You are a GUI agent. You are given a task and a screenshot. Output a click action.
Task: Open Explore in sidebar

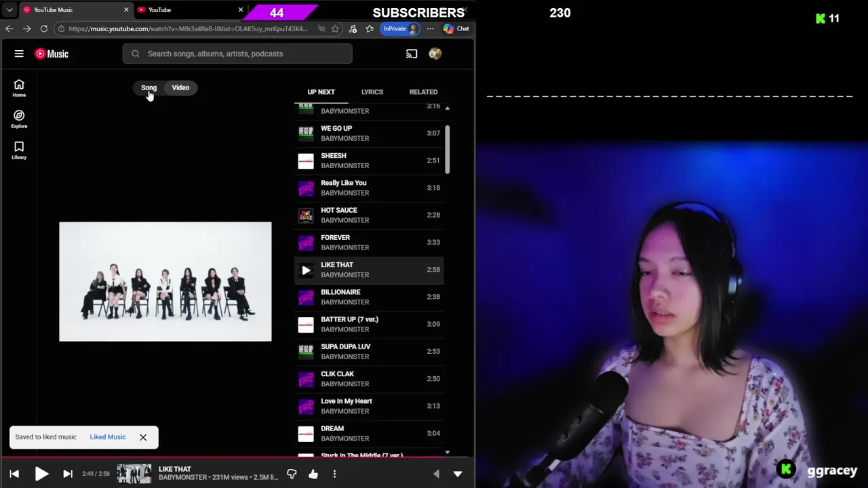[x=19, y=119]
